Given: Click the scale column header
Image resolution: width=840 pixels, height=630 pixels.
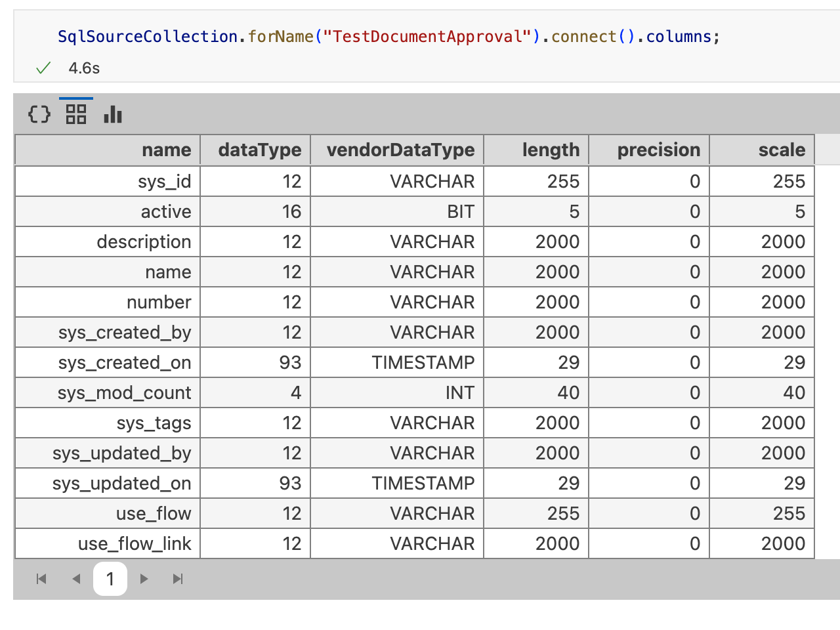Looking at the screenshot, I should coord(781,150).
